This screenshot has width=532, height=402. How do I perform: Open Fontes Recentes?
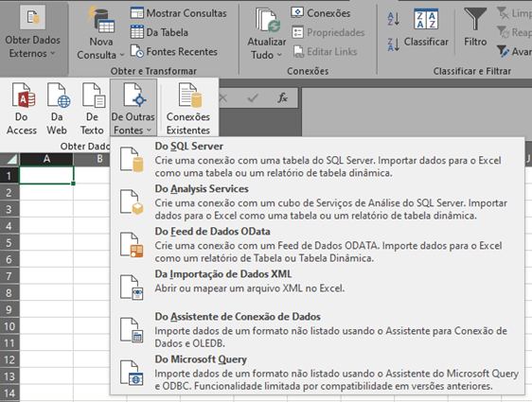pos(174,51)
